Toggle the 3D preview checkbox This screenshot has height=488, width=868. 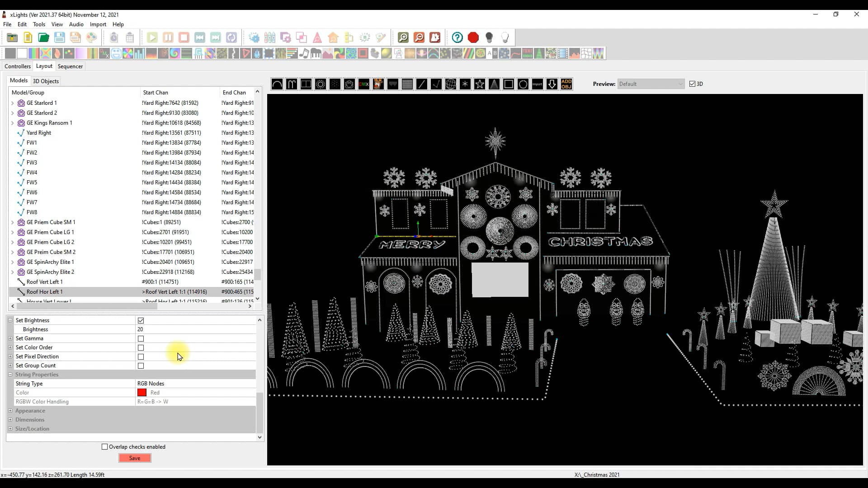click(693, 84)
